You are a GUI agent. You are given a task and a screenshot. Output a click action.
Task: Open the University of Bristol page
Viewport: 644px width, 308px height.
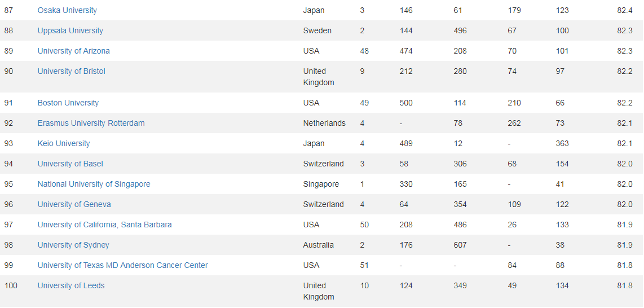pos(72,72)
